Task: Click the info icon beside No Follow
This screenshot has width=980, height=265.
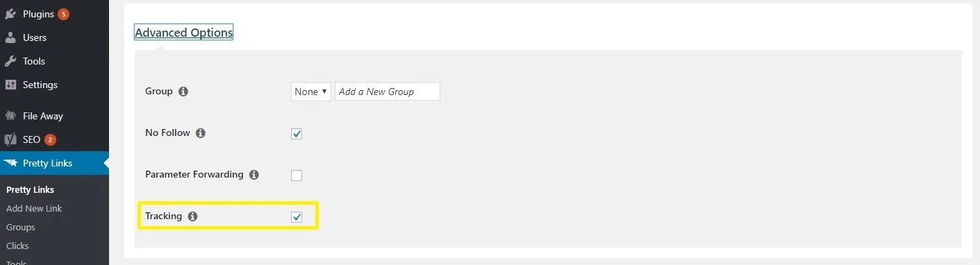Action: pos(200,133)
